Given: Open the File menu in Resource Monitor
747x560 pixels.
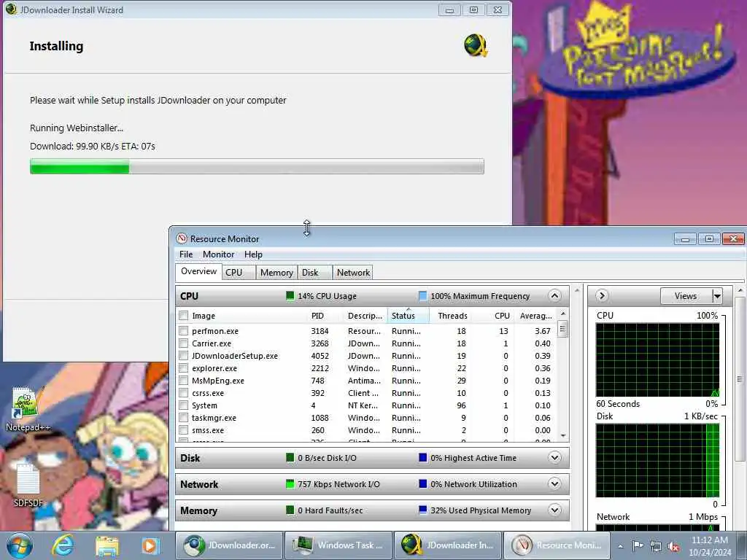Looking at the screenshot, I should point(186,254).
